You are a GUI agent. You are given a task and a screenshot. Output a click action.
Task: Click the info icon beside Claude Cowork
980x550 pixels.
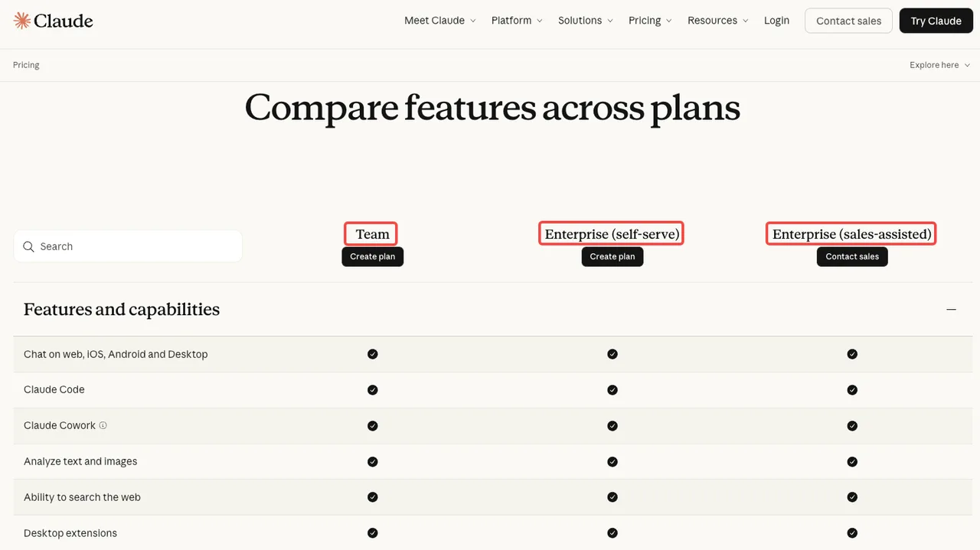click(x=103, y=425)
